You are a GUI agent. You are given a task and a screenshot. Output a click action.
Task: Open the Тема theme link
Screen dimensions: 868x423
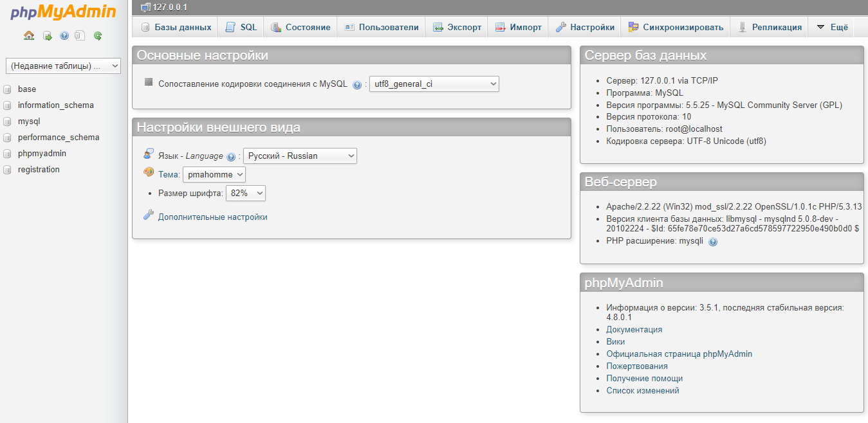tap(169, 175)
